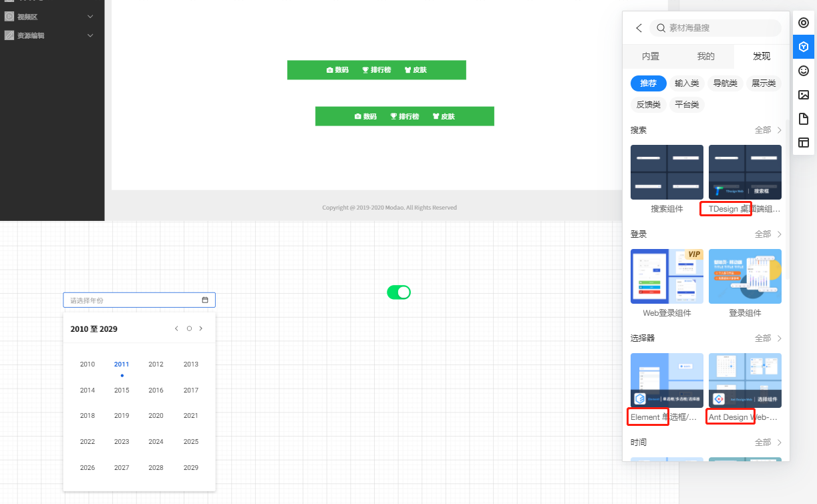
Task: Open the layout template sidebar icon
Action: pos(804,142)
